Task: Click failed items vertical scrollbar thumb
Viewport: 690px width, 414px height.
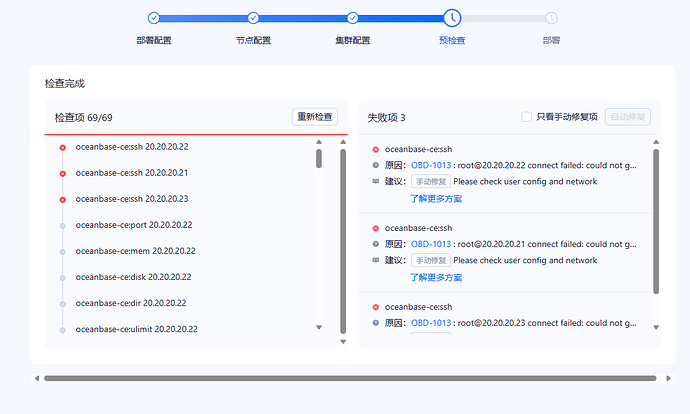Action: pos(656,221)
